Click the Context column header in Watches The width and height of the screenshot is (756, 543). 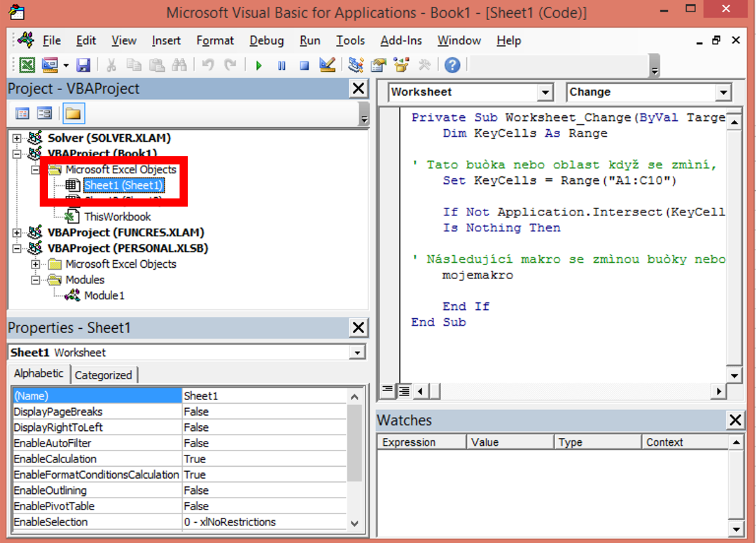686,442
